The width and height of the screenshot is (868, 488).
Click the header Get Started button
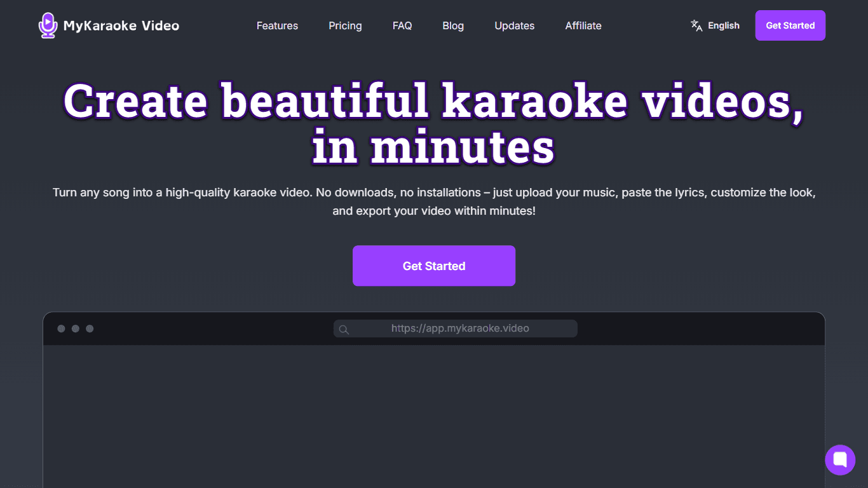(x=790, y=25)
